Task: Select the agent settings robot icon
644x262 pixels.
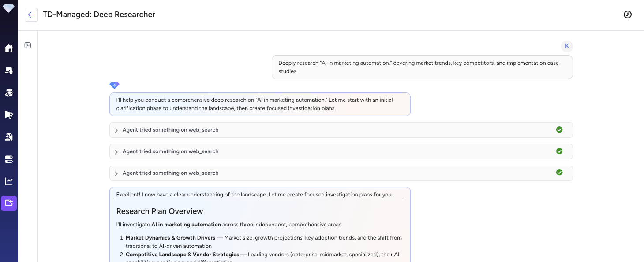Action: click(9, 70)
